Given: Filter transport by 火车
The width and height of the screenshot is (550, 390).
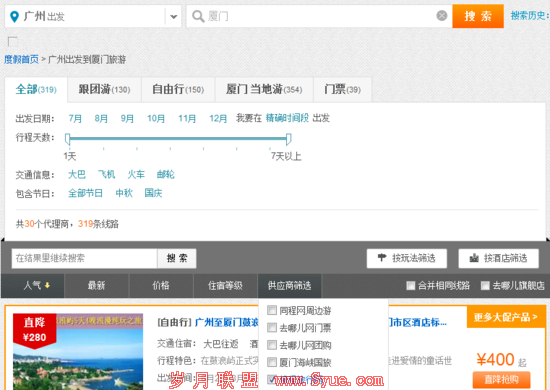Looking at the screenshot, I should (136, 174).
